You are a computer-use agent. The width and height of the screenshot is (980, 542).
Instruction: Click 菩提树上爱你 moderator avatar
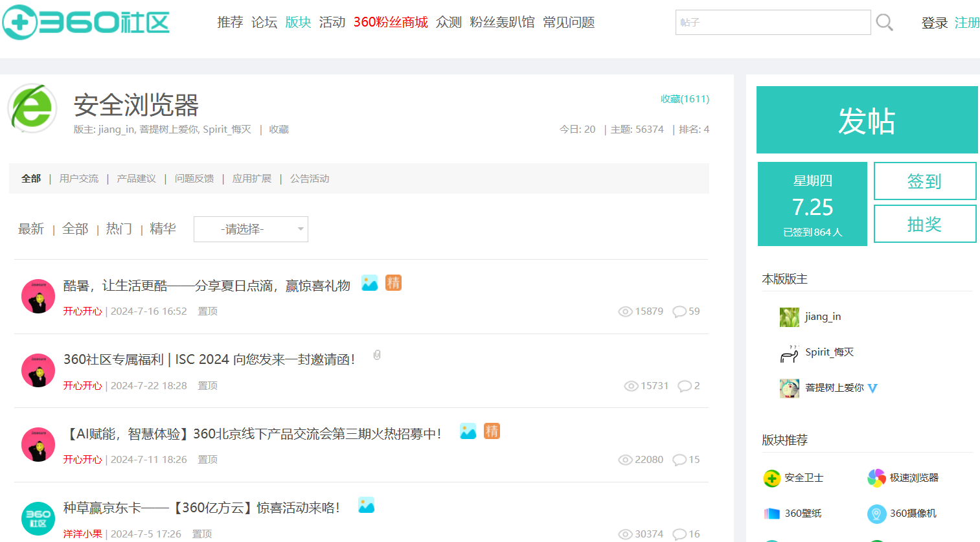(790, 389)
